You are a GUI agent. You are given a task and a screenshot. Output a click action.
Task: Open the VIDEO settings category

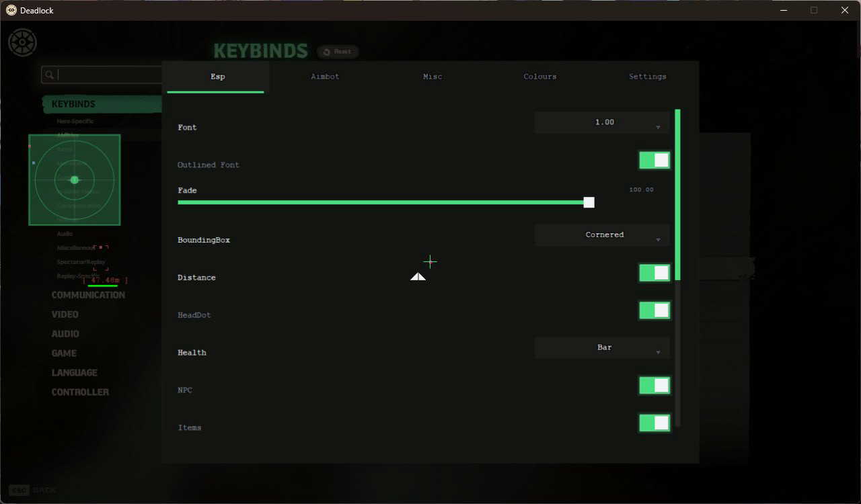pyautogui.click(x=65, y=314)
